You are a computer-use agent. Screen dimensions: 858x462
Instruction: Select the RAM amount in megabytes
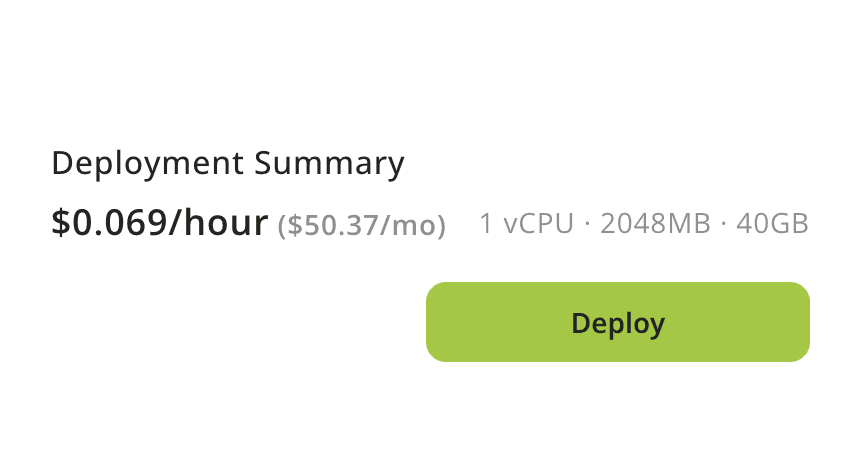[655, 224]
